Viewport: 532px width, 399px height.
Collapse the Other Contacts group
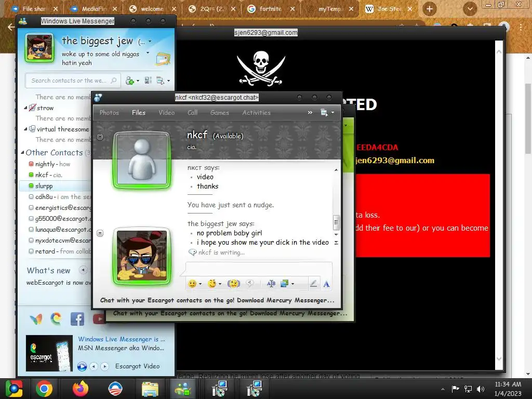coord(22,153)
